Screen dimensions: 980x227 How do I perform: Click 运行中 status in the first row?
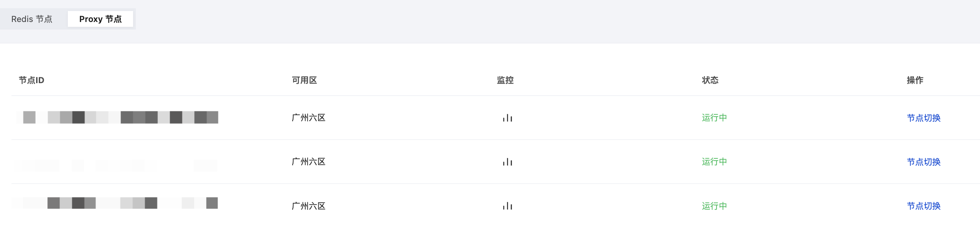pyautogui.click(x=714, y=117)
